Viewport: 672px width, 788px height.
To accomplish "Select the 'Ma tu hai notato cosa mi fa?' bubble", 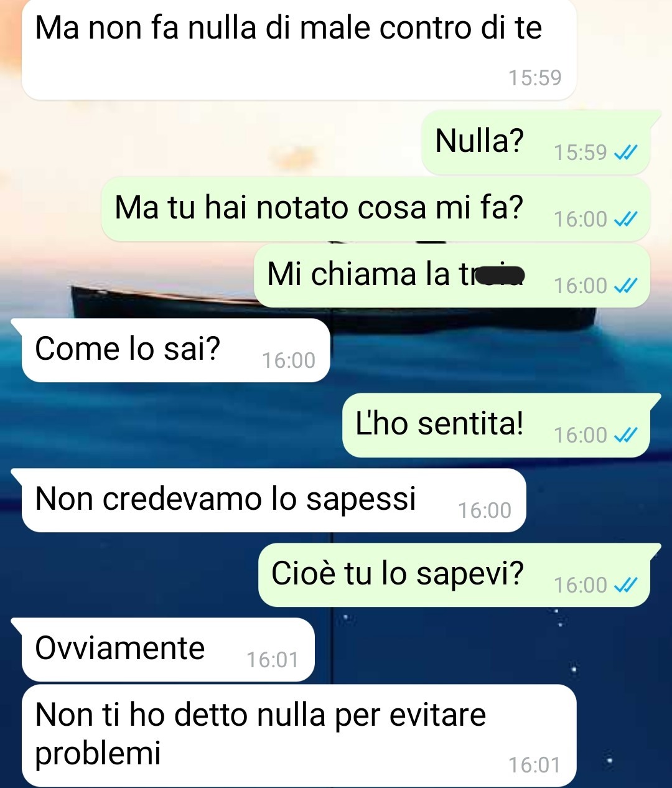I will (x=376, y=209).
